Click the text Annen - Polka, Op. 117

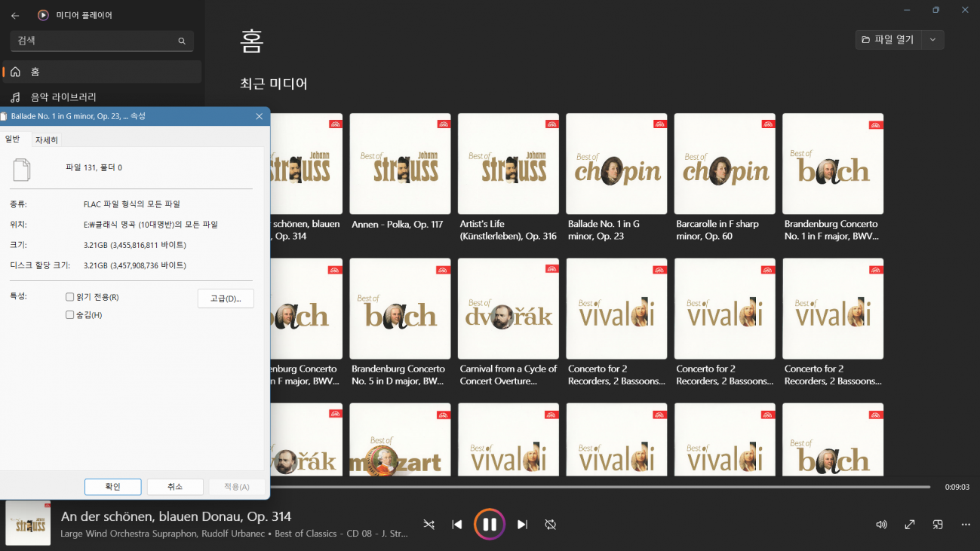coord(398,224)
